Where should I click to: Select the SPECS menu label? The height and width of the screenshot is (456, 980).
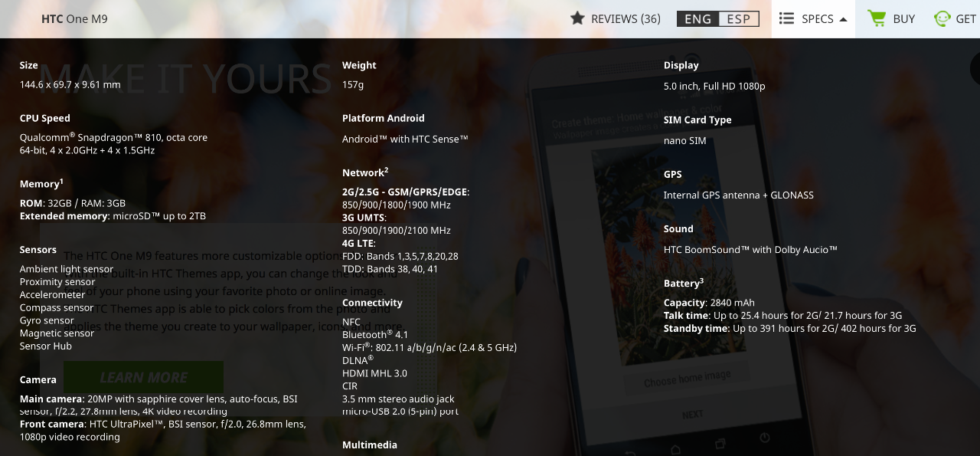click(x=817, y=18)
